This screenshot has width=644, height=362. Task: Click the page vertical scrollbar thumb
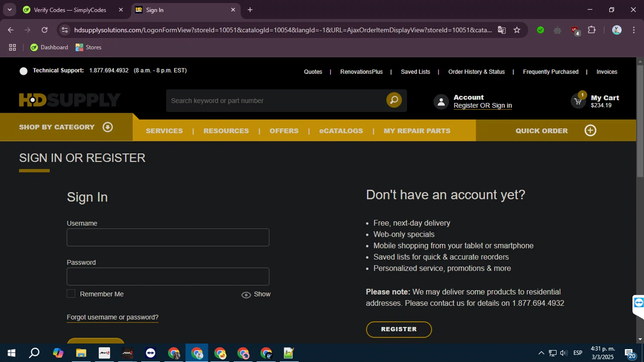pyautogui.click(x=640, y=121)
